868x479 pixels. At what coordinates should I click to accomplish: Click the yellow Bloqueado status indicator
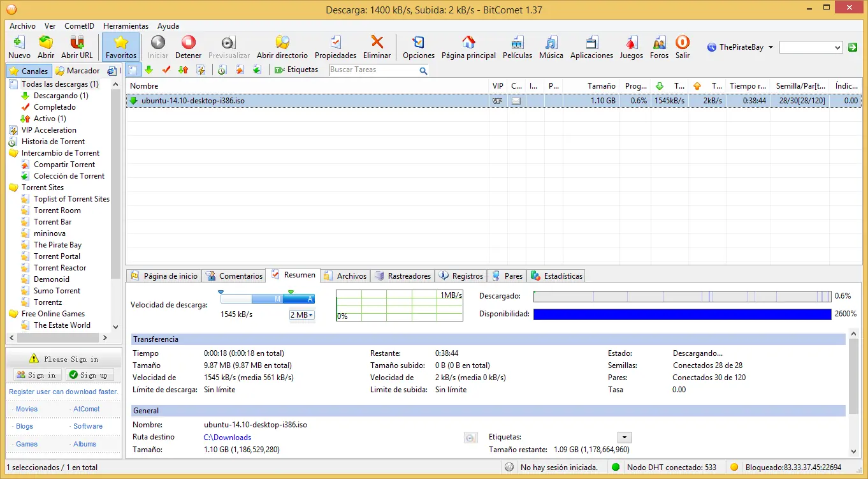pyautogui.click(x=734, y=467)
